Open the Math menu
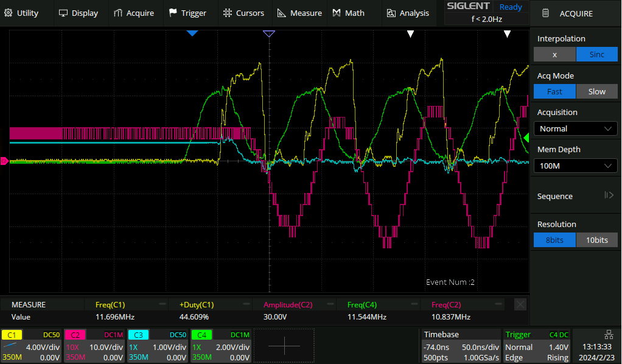The height and width of the screenshot is (364, 622). point(349,13)
